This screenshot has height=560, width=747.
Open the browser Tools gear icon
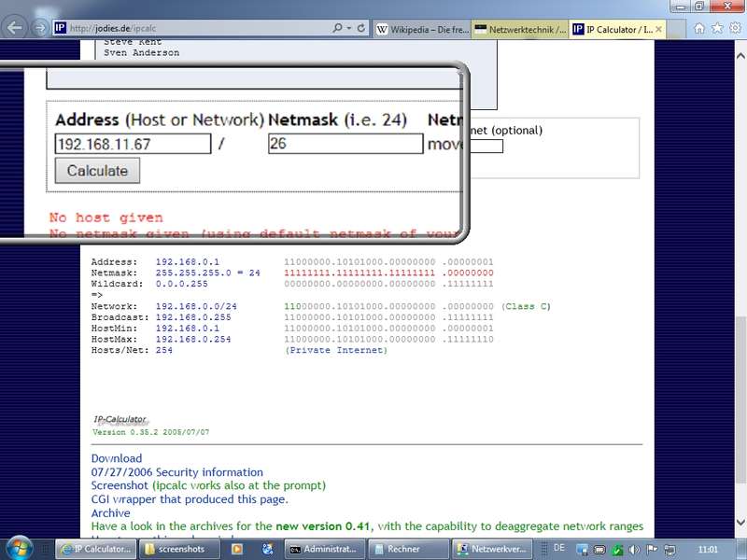(735, 28)
